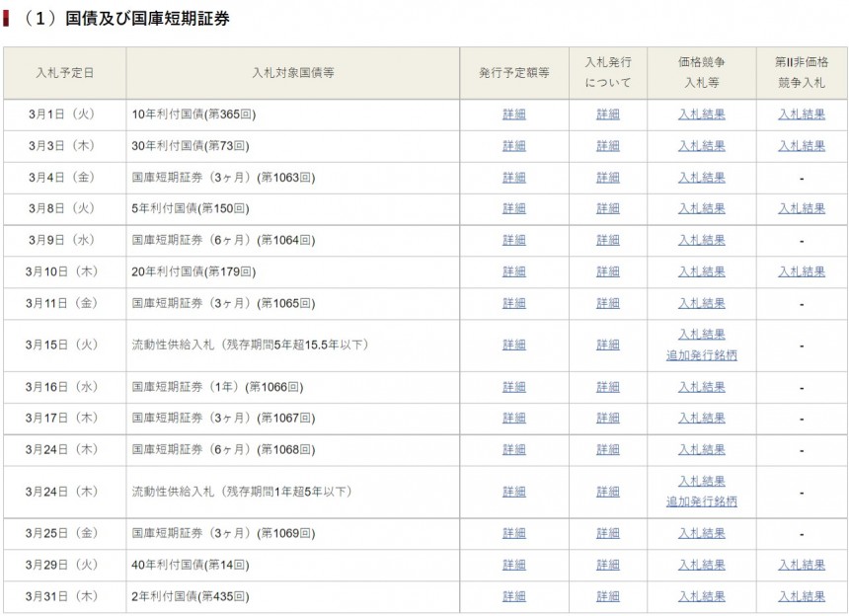849x616 pixels.
Task: View 第II非価格競争 入札結果 for 40年利付国債(第14回)
Action: click(x=801, y=565)
